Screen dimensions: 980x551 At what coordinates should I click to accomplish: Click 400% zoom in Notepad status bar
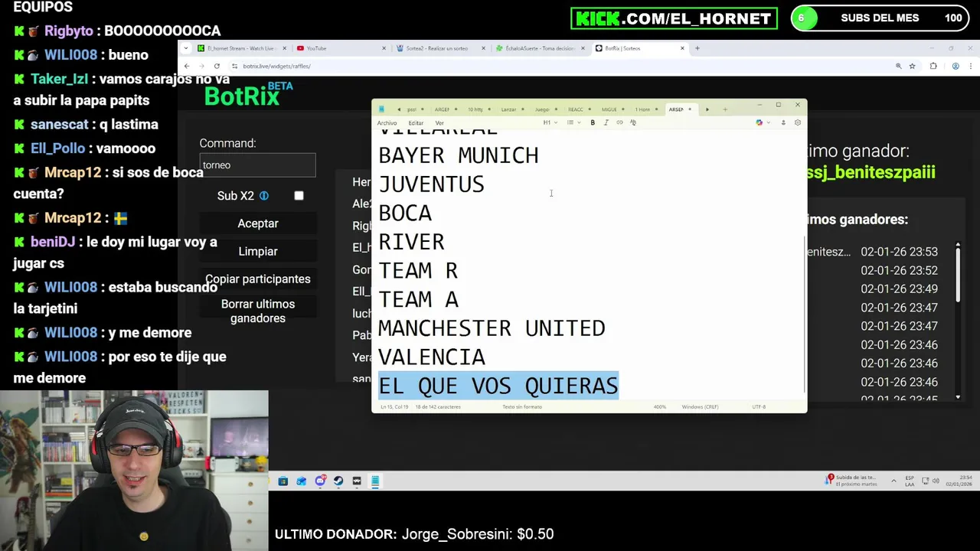(x=659, y=407)
